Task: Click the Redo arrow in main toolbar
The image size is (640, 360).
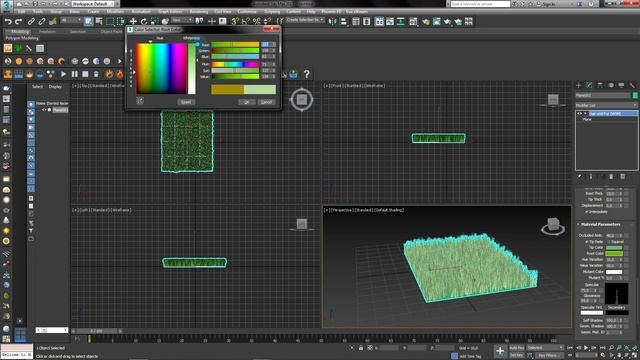Action: click(x=18, y=21)
